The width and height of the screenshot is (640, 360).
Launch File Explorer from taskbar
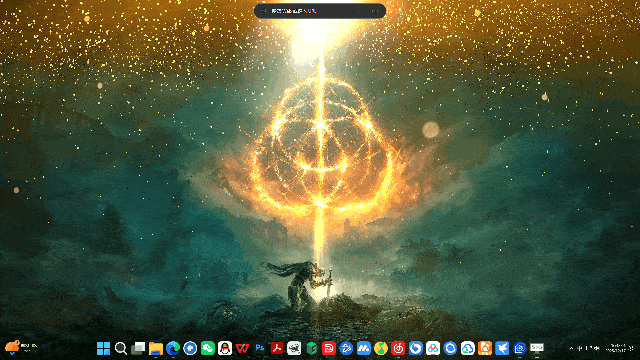coord(156,348)
